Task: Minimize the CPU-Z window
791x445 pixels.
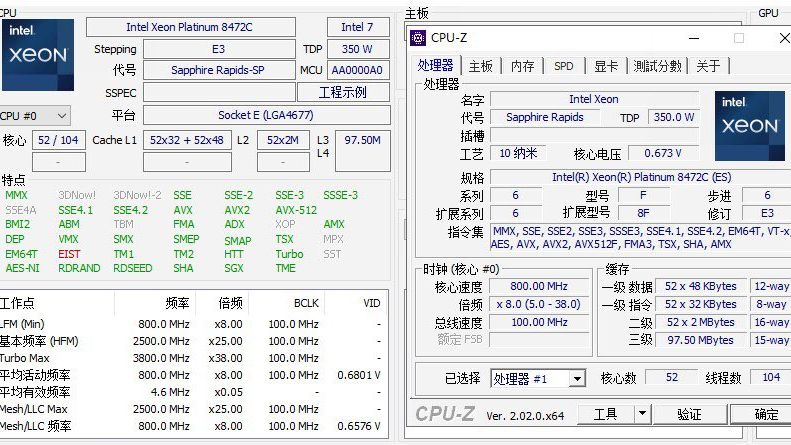Action: (694, 38)
